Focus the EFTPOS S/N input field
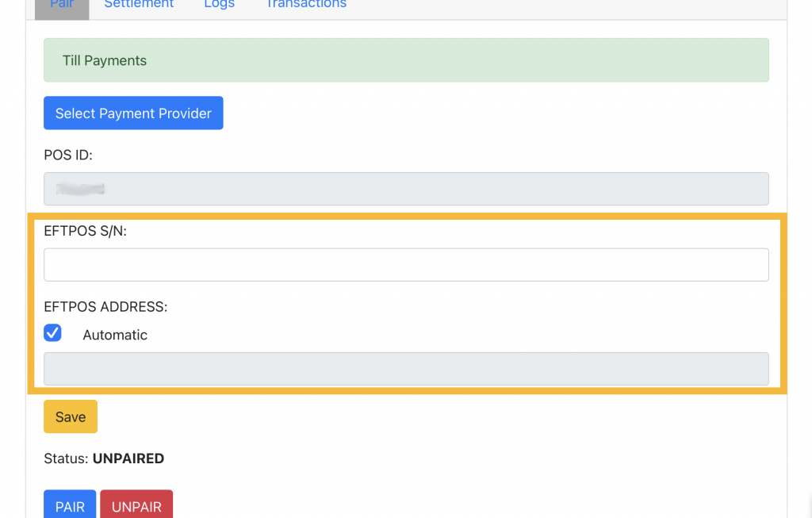This screenshot has height=518, width=812. tap(406, 265)
